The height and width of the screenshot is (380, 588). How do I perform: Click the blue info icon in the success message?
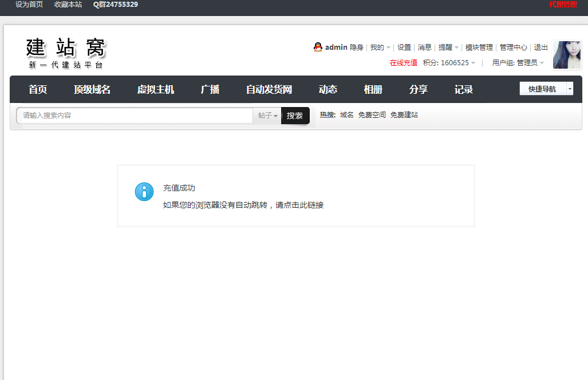pos(144,192)
